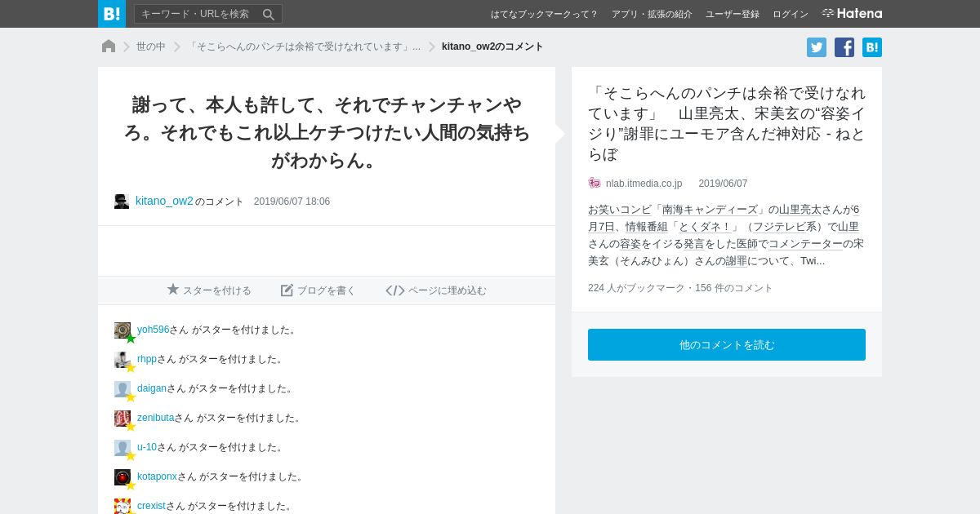The height and width of the screenshot is (514, 980).
Task: Click crexist's avatar icon
Action: click(122, 506)
